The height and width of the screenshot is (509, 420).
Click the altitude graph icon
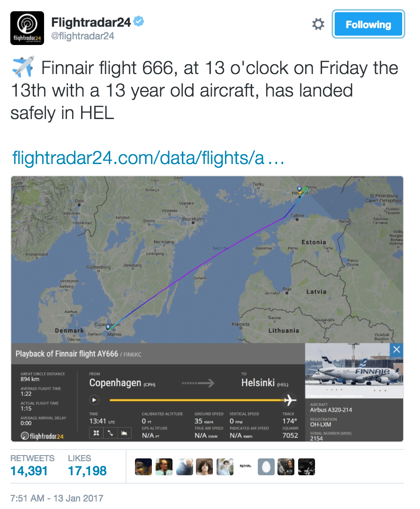(x=124, y=433)
